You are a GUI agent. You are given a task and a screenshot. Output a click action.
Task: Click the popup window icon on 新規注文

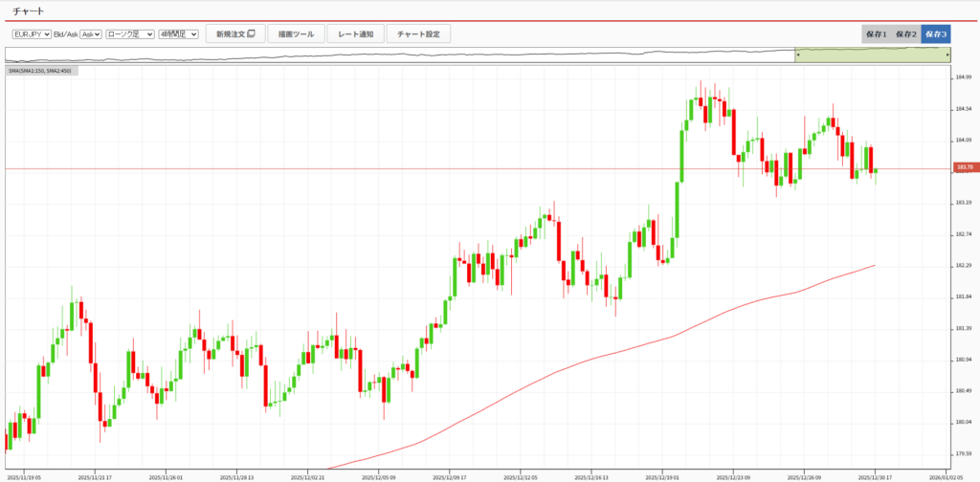tap(251, 34)
